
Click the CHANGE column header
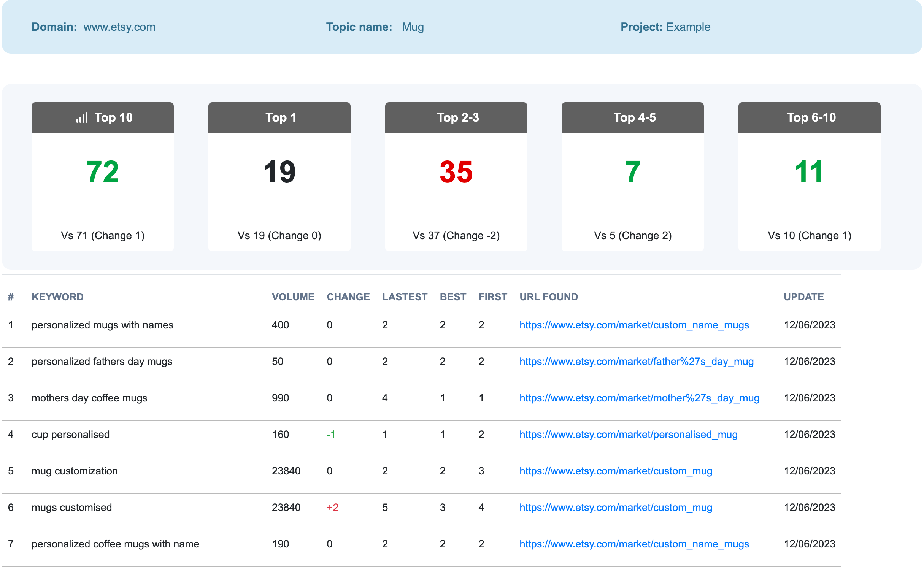point(349,297)
